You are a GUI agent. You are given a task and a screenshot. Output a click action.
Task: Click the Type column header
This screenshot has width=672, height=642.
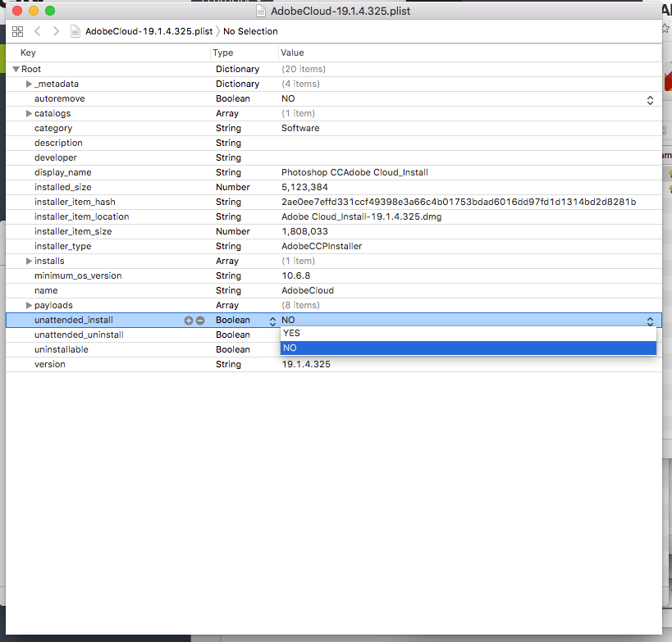[223, 52]
